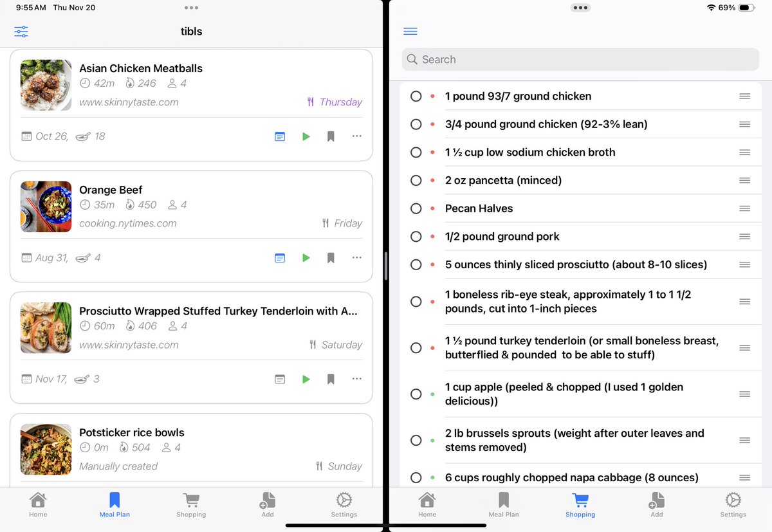Open the Thursday meal plan tag on Asian Chicken Meatballs
This screenshot has width=772, height=532.
pos(335,102)
